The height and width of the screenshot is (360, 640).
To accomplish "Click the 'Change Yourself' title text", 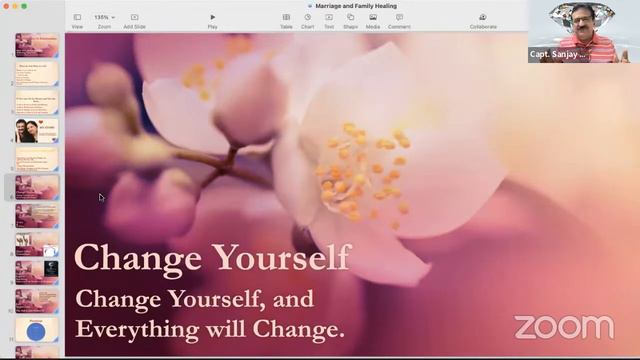I will point(213,258).
